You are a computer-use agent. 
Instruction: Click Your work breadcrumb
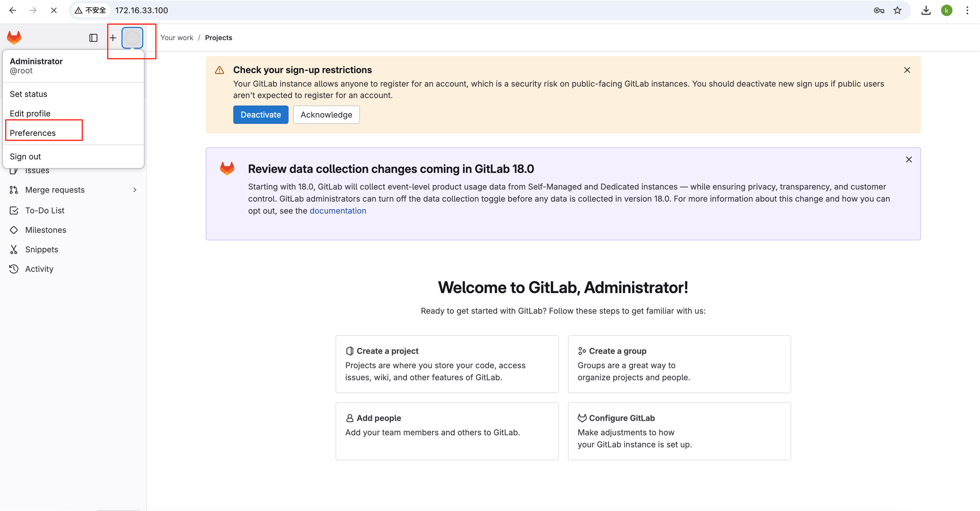pyautogui.click(x=177, y=38)
